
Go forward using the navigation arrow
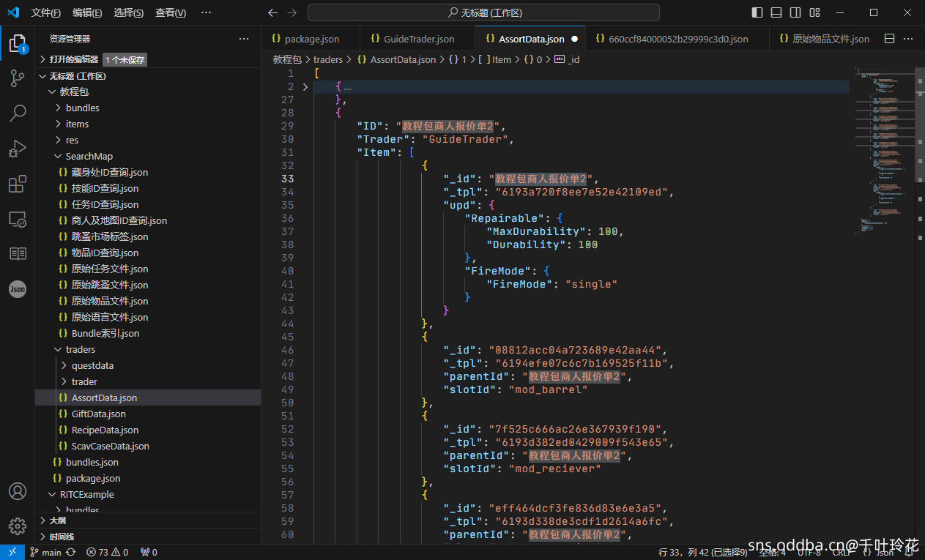pyautogui.click(x=292, y=13)
